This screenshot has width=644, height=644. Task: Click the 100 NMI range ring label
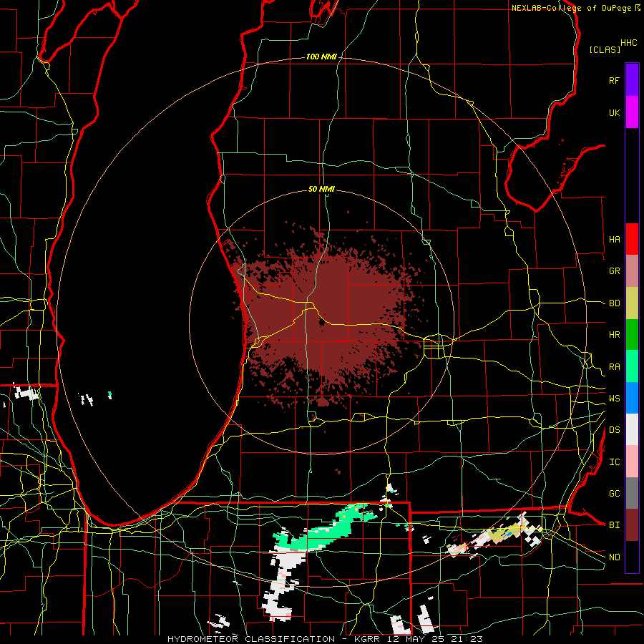click(321, 57)
